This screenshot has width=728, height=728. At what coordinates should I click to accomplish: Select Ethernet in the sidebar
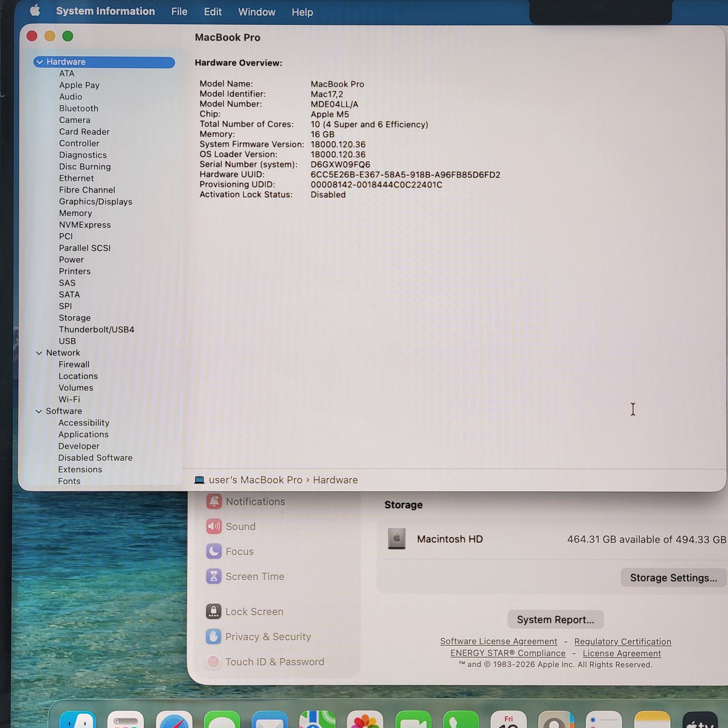tap(76, 178)
